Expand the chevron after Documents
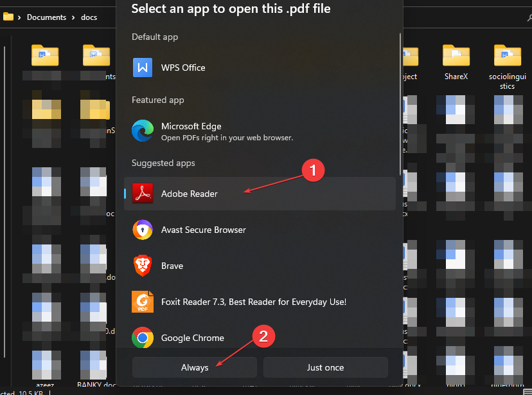The height and width of the screenshot is (395, 532). [x=73, y=17]
